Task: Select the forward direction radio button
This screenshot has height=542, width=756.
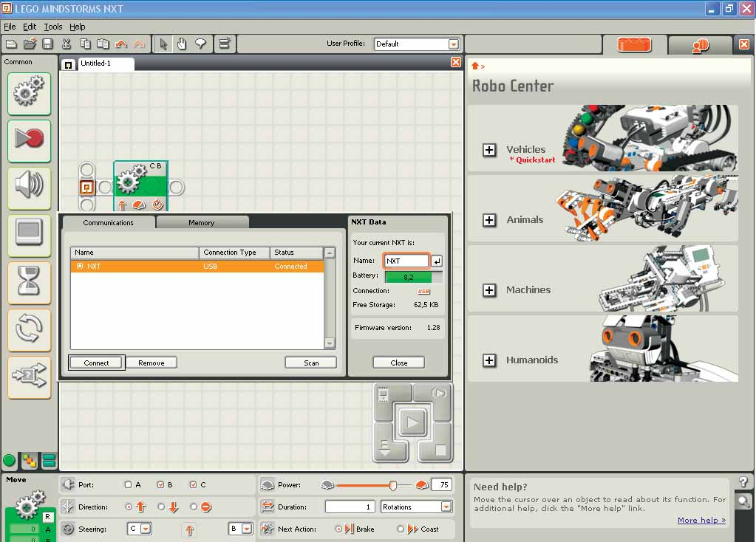Action: pyautogui.click(x=129, y=507)
